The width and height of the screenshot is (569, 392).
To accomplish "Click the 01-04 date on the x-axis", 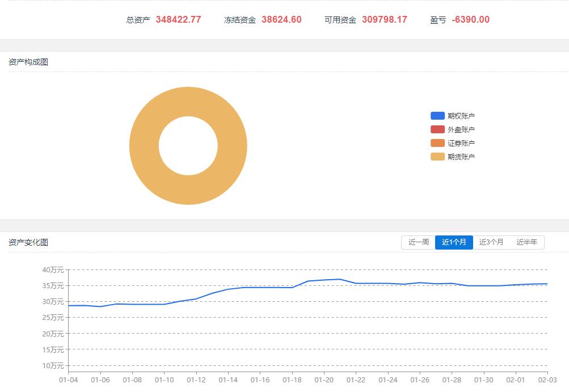I will click(x=69, y=380).
